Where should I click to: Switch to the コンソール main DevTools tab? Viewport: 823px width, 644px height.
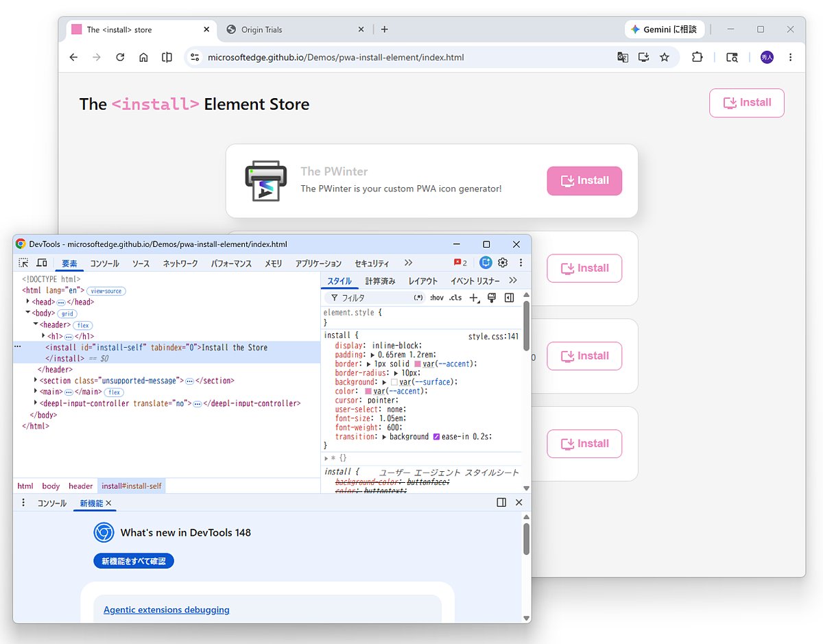point(105,263)
